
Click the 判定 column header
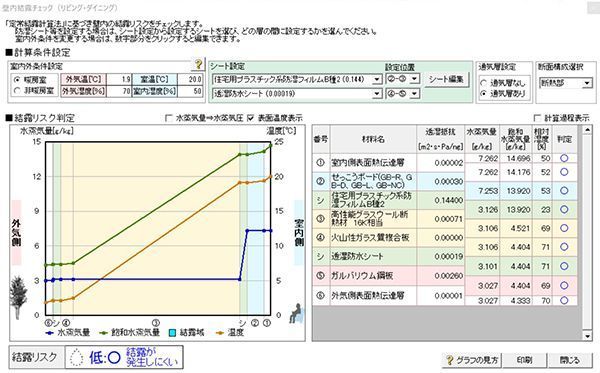coord(564,140)
